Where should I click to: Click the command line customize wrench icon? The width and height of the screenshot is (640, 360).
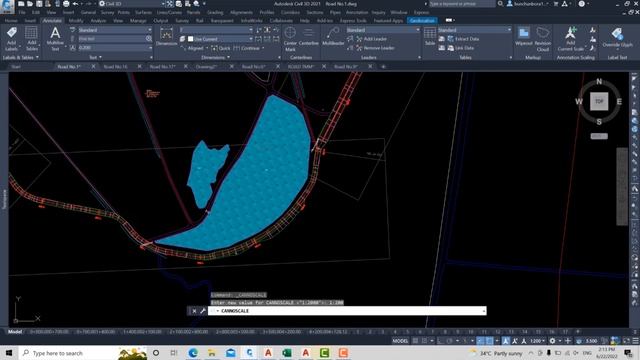[202, 311]
